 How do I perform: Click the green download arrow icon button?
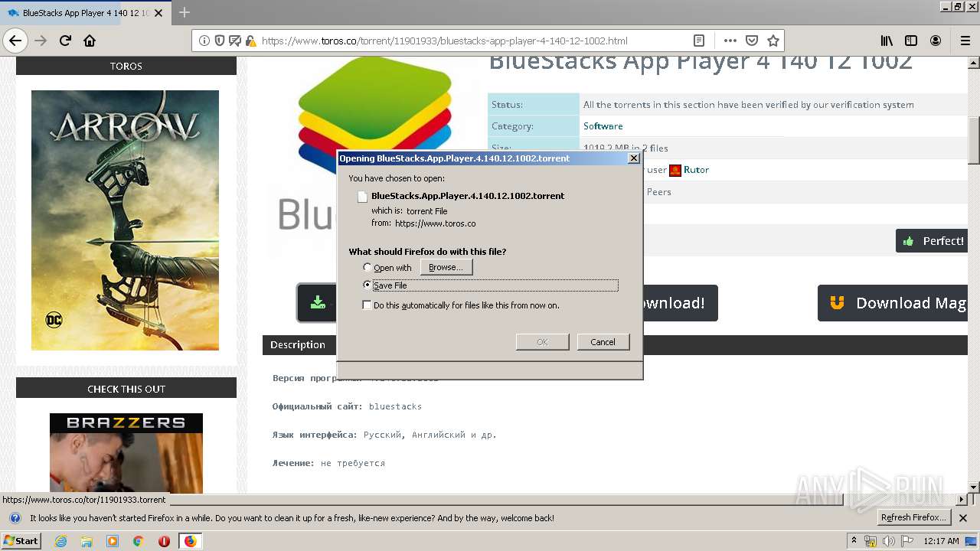(318, 303)
